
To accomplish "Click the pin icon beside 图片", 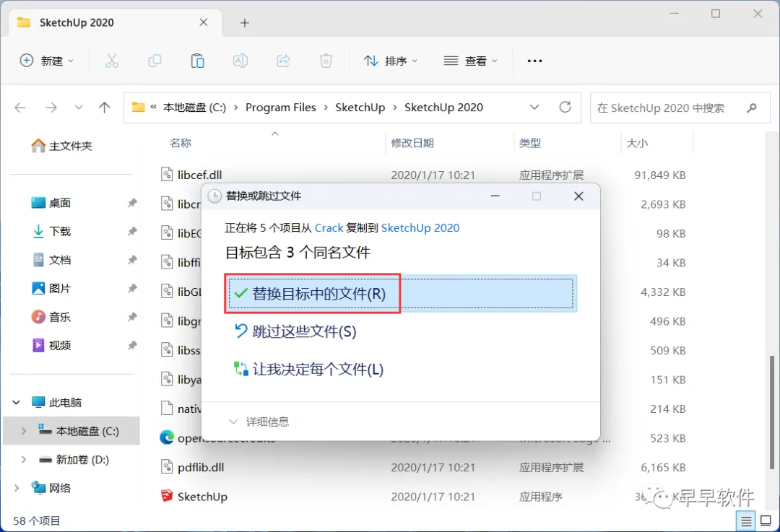I will pyautogui.click(x=132, y=288).
